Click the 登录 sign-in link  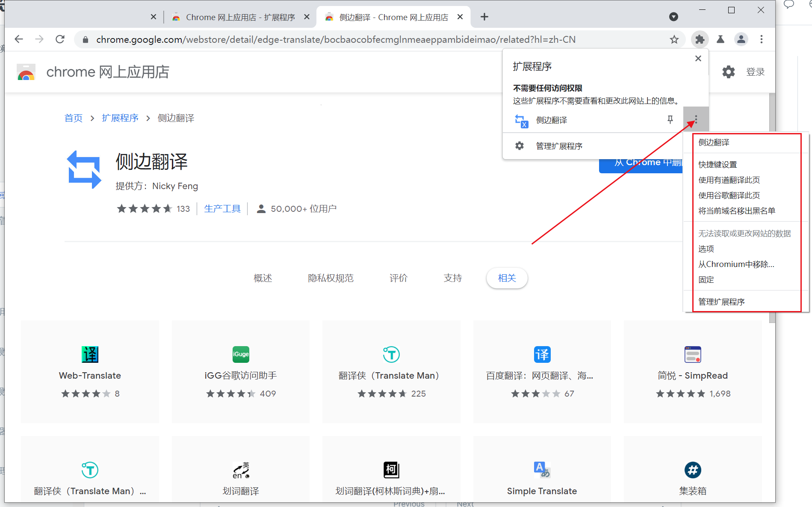click(x=755, y=72)
